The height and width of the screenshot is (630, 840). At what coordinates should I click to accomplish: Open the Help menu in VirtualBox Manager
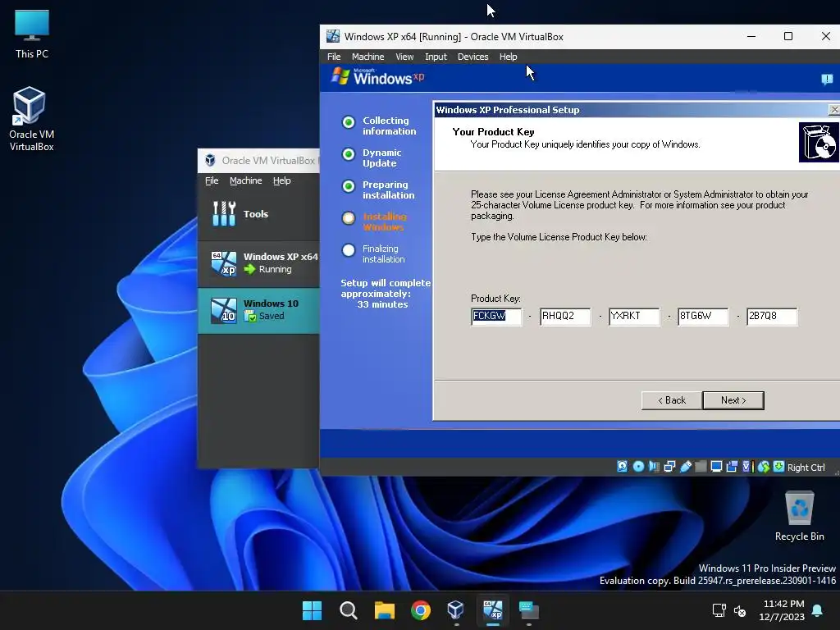282,180
